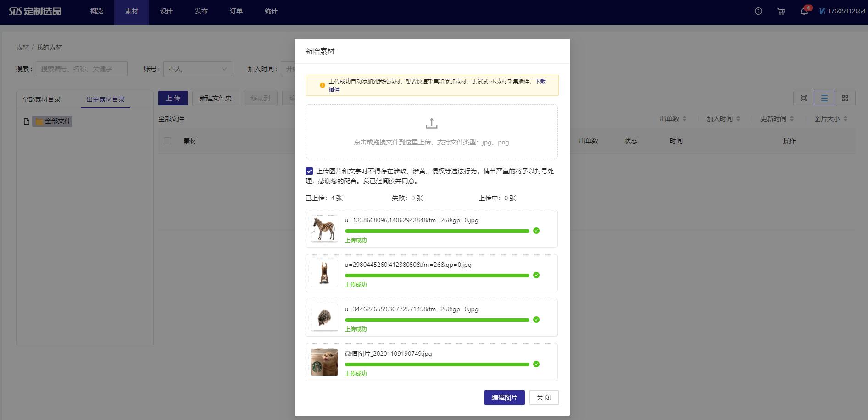Click the 素材 breadcrumb link
Screen dimensions: 868x420
pos(22,47)
